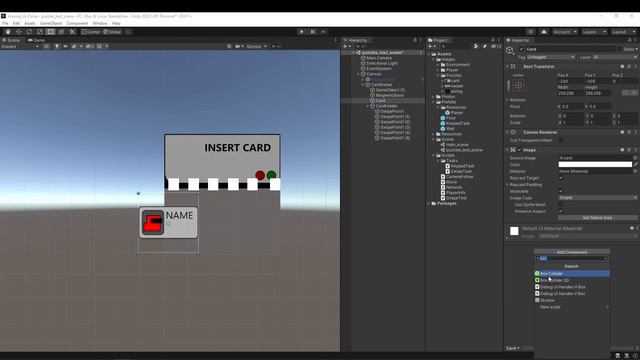Toggle Raycast Target checkbox
The height and width of the screenshot is (360, 640).
click(x=561, y=178)
